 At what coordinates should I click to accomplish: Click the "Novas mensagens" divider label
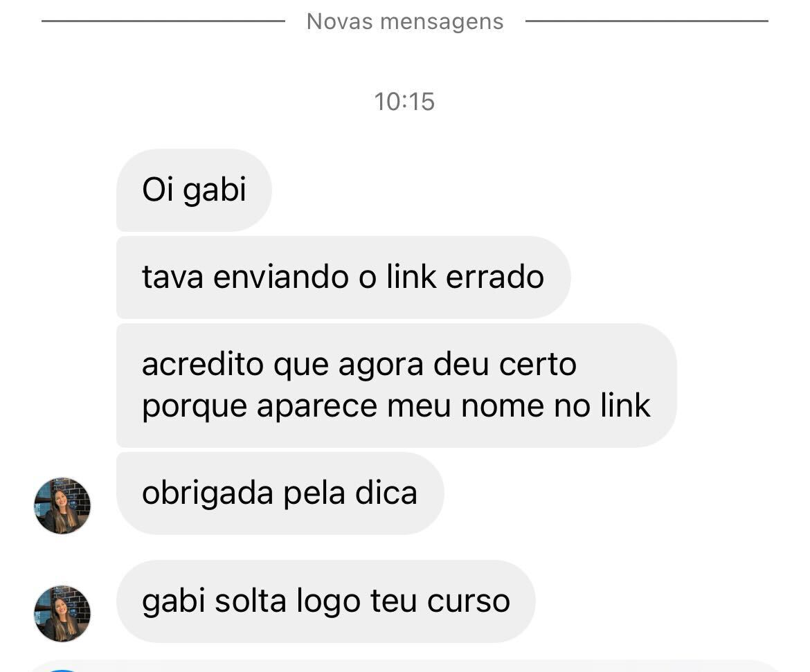coord(405,21)
